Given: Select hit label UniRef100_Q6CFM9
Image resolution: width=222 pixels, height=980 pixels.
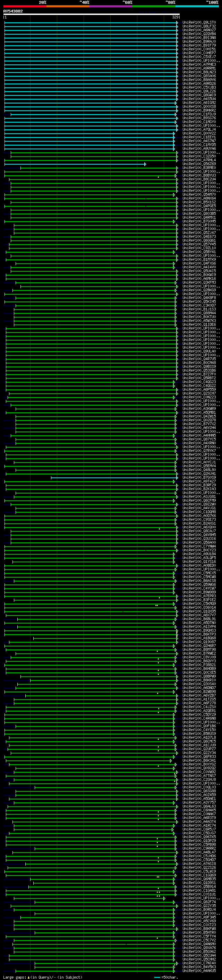Looking at the screenshot, I should pos(199,501).
